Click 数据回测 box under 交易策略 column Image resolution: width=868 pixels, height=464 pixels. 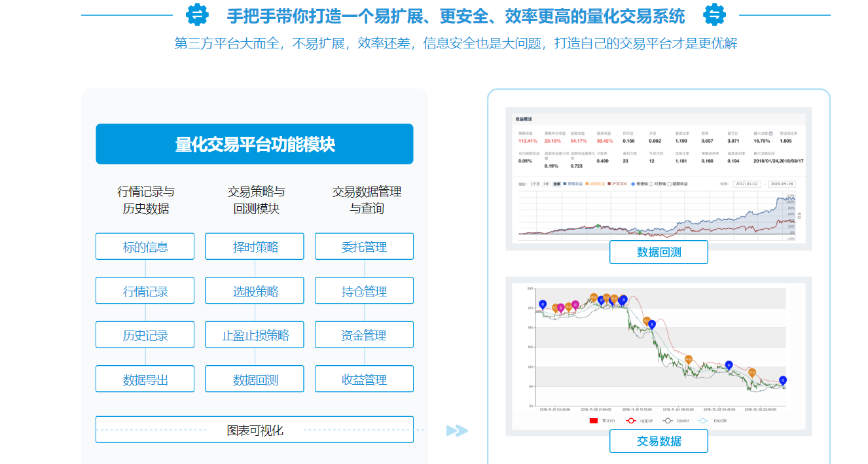tap(255, 379)
